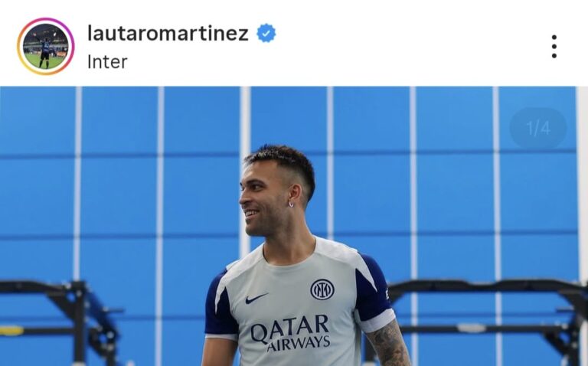The height and width of the screenshot is (366, 588).
Task: Open the three-dot more options menu
Action: pyautogui.click(x=554, y=47)
